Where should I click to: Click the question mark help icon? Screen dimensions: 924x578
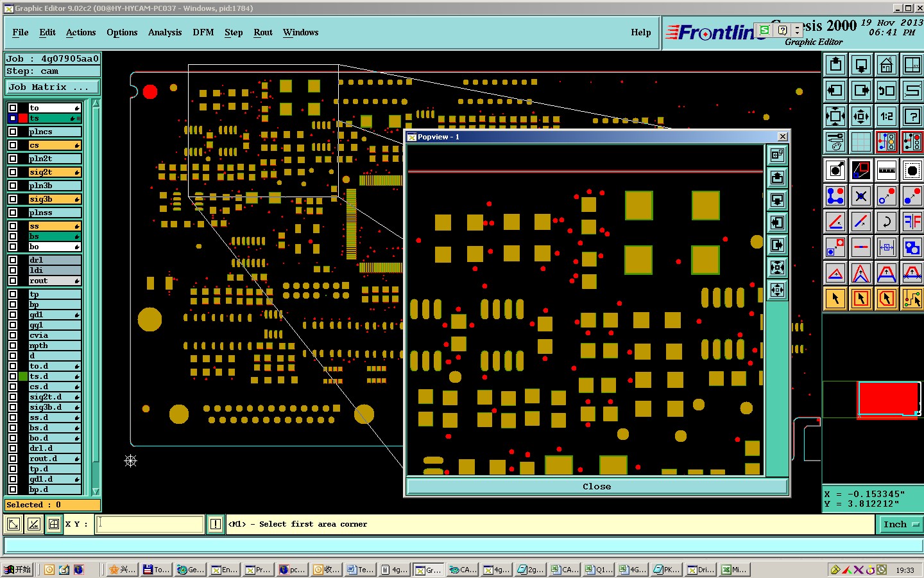tap(912, 116)
